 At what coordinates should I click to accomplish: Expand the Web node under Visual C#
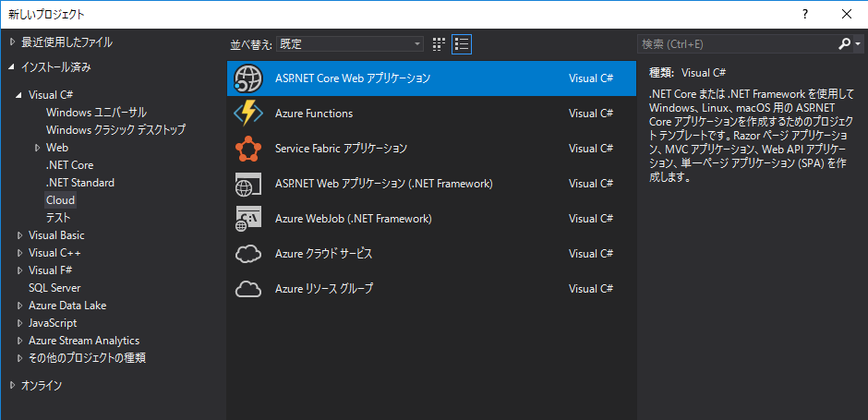click(x=37, y=148)
